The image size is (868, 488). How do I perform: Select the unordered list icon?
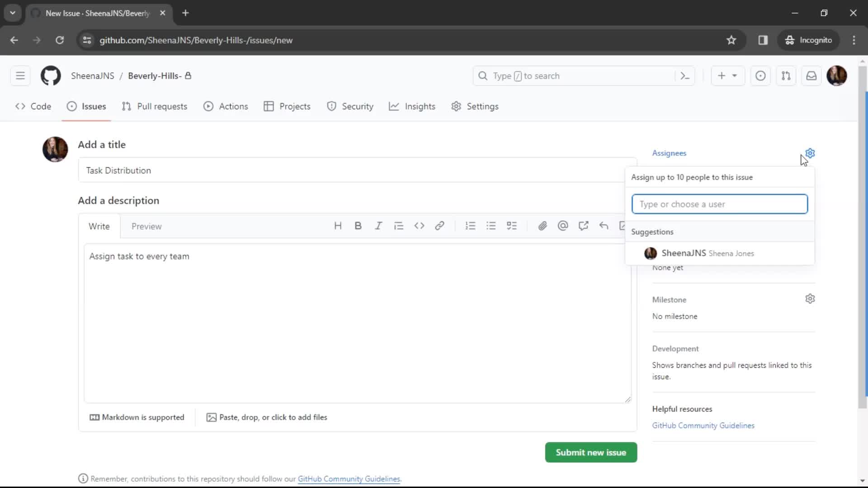coord(491,226)
